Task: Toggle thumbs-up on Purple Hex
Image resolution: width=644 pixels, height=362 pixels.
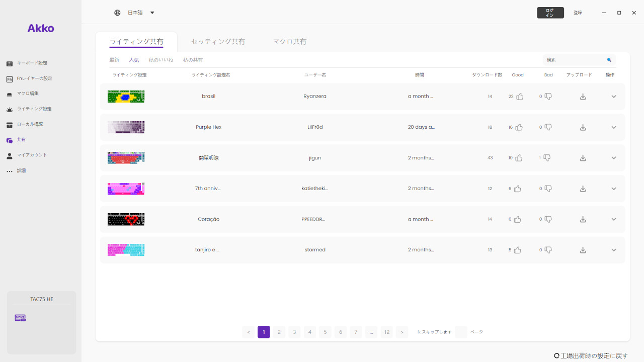Action: click(x=519, y=127)
